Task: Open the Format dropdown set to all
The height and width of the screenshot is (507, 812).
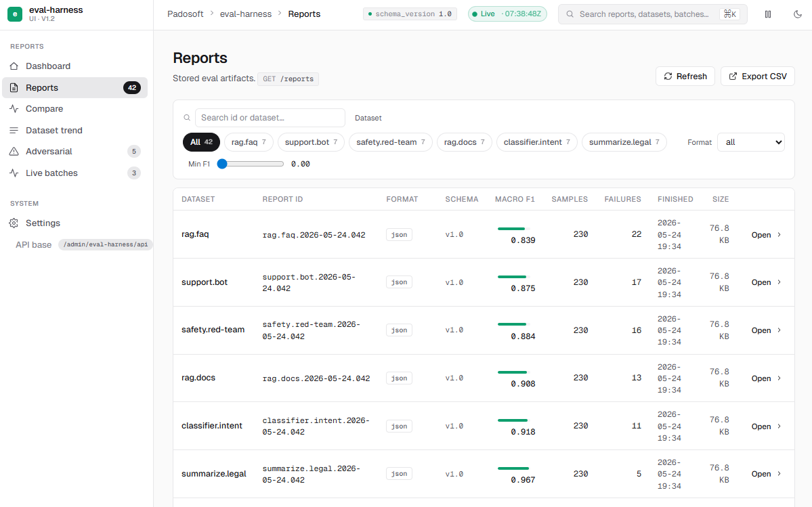Action: [x=751, y=142]
